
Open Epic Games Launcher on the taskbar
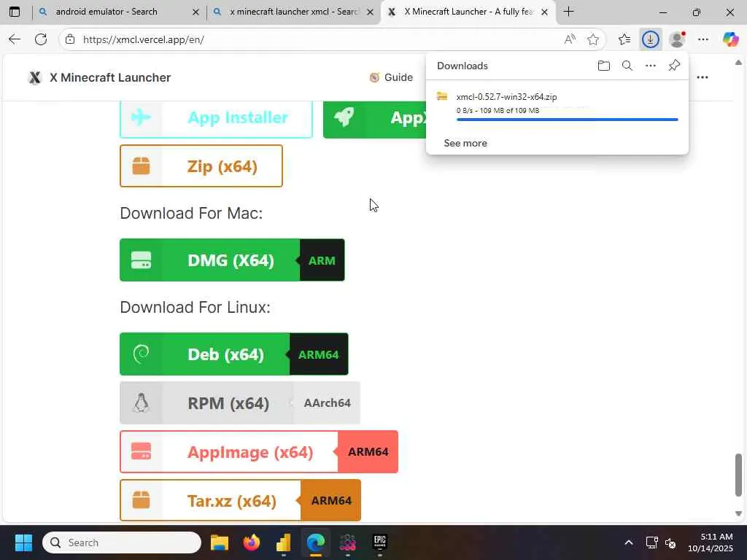click(379, 542)
